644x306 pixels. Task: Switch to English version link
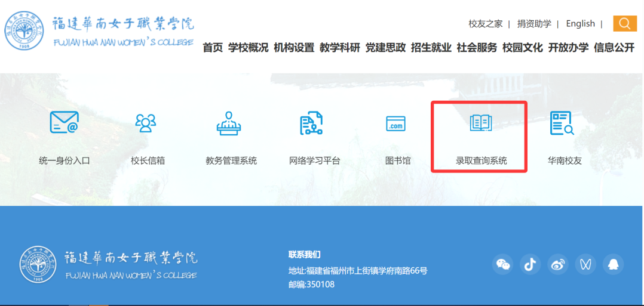coord(580,24)
